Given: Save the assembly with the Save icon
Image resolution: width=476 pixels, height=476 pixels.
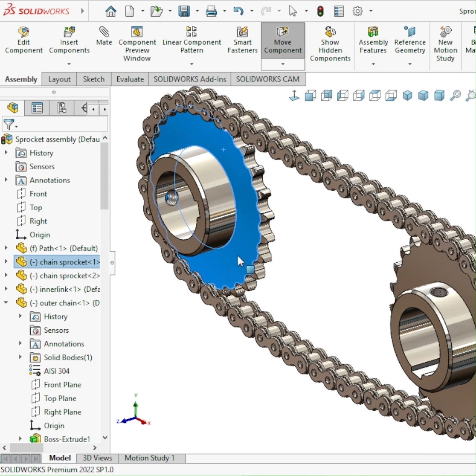Looking at the screenshot, I should [x=184, y=11].
